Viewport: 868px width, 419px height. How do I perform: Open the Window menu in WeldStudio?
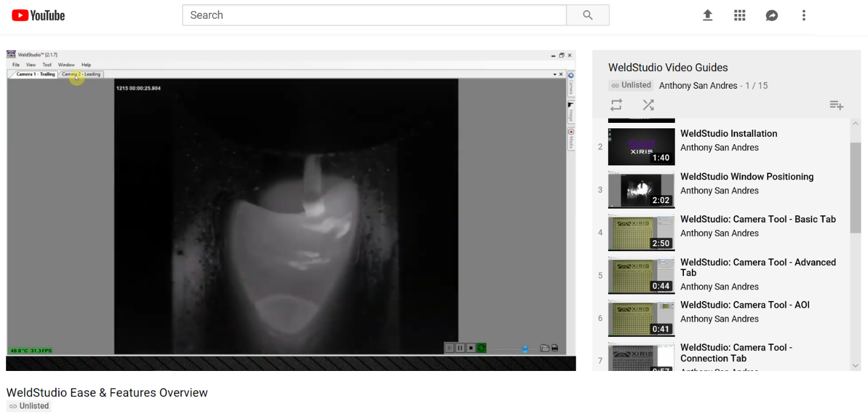(x=66, y=64)
